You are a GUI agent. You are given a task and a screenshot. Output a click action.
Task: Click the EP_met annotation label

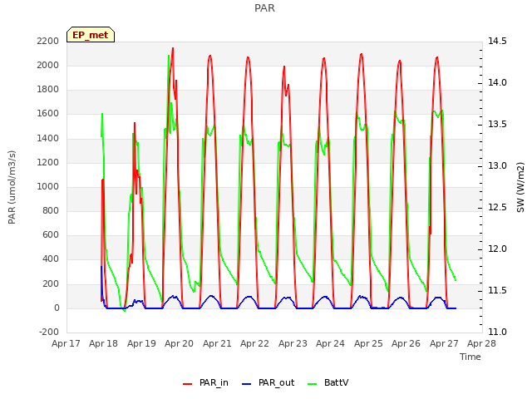pos(91,35)
